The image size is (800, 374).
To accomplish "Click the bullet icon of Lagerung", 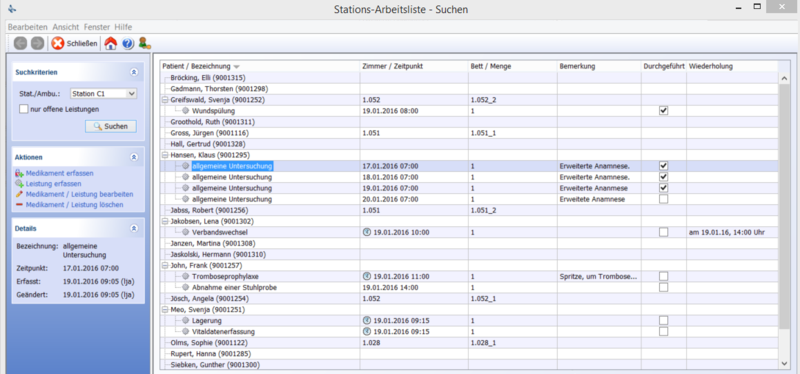I will (x=185, y=320).
